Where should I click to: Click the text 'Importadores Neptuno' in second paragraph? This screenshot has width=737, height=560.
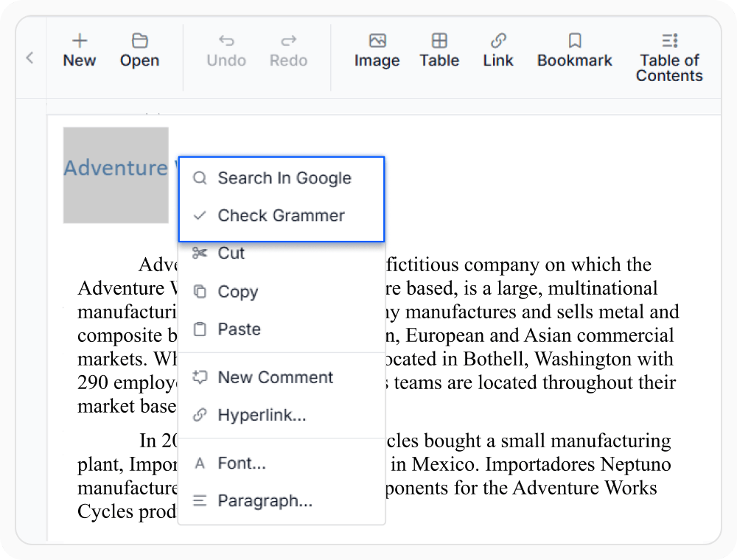[x=578, y=465]
